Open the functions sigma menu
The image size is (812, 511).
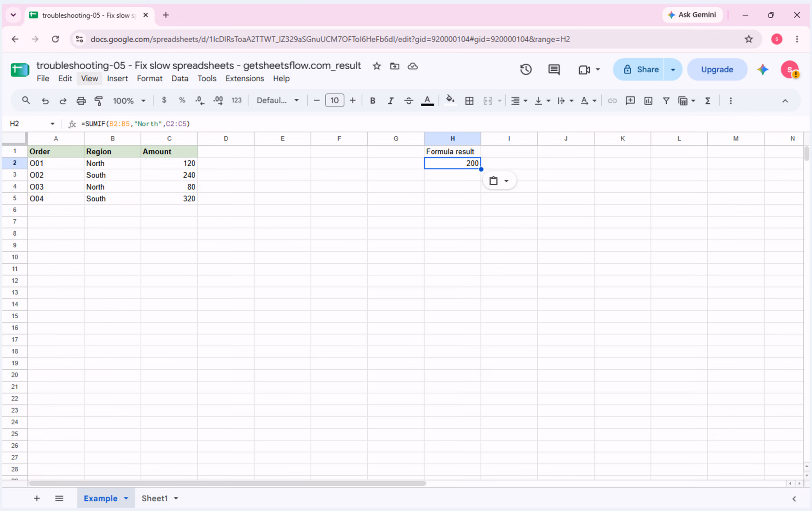[x=708, y=101]
